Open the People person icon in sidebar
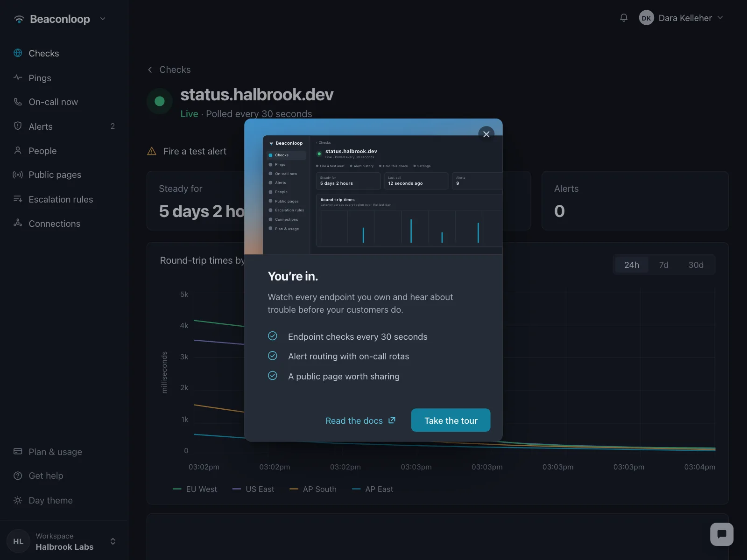This screenshot has height=560, width=747. point(18,150)
